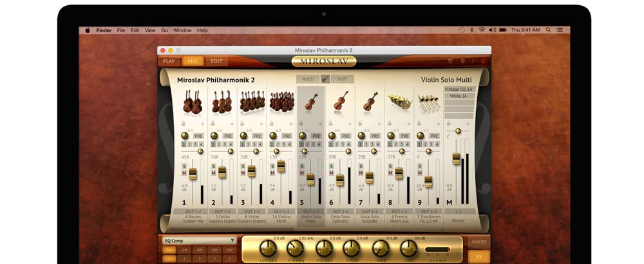Click the Master volume fader handle
The width and height of the screenshot is (644, 264).
click(x=457, y=158)
